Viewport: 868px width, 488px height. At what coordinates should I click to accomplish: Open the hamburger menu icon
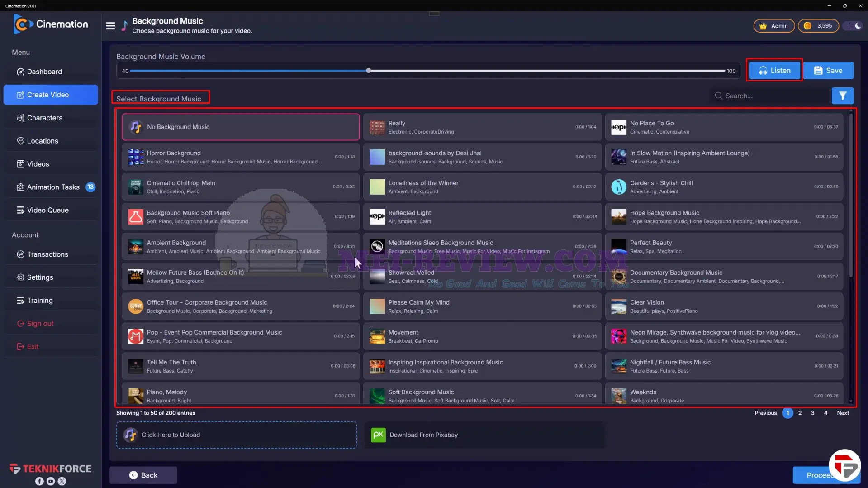pos(110,26)
